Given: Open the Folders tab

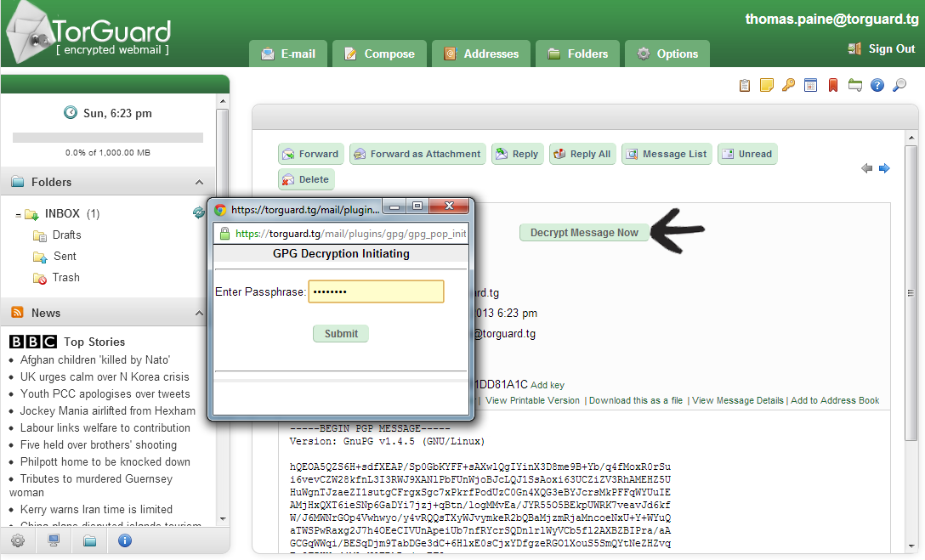Looking at the screenshot, I should click(577, 54).
